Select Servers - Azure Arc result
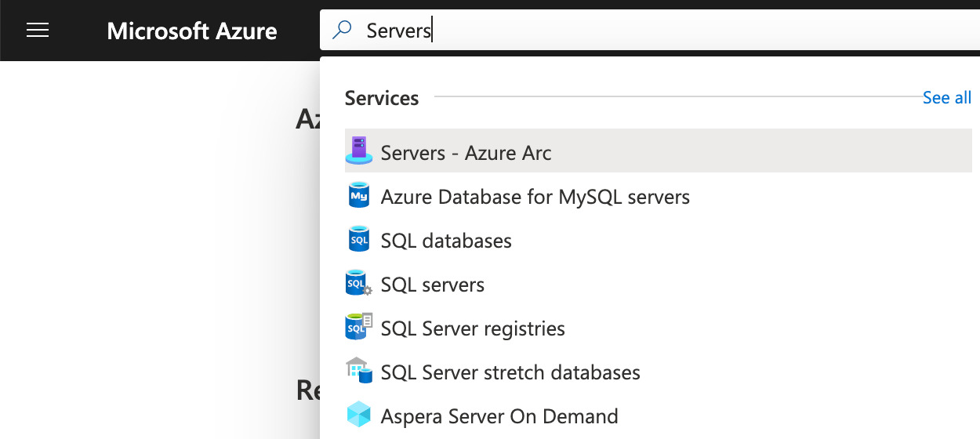 pyautogui.click(x=659, y=151)
